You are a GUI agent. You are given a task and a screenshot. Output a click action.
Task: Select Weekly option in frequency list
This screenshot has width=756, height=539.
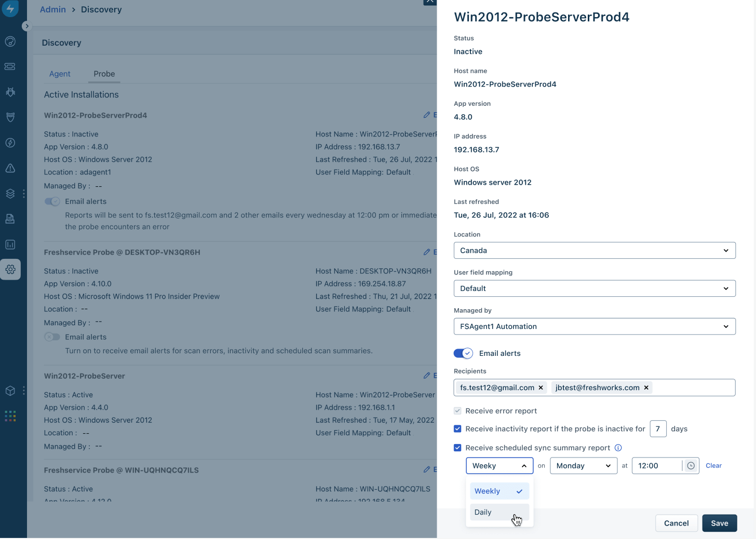(500, 491)
